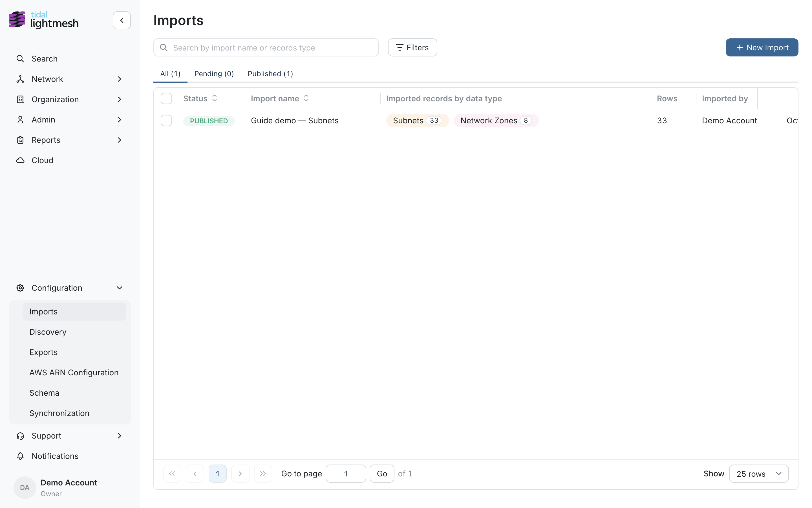Go to the first page with double-left arrows
The width and height of the screenshot is (812, 508).
click(x=172, y=473)
